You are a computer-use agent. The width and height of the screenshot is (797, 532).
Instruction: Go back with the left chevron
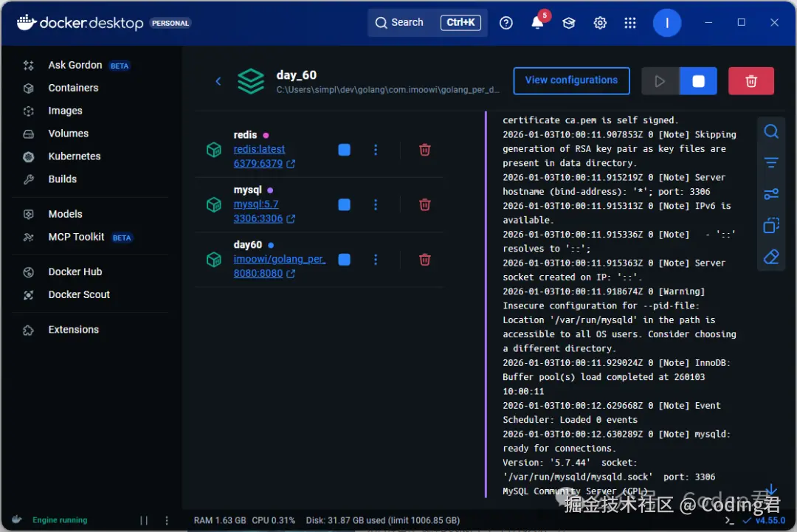click(218, 81)
